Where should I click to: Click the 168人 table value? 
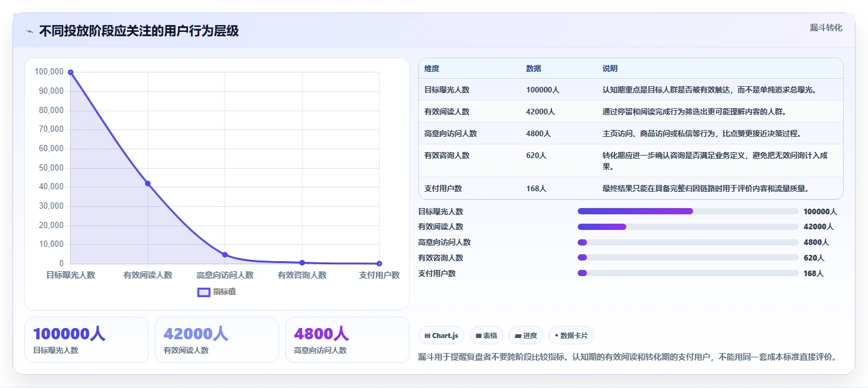click(536, 188)
